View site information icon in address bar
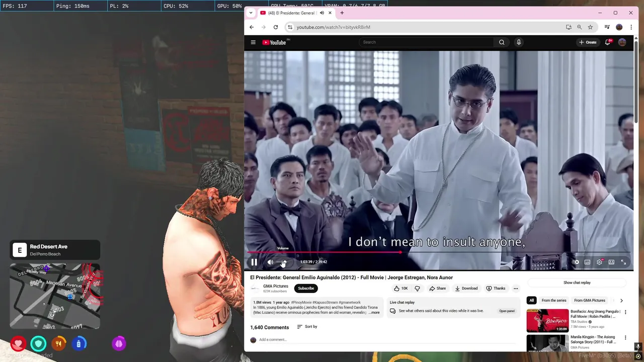 coord(290,27)
